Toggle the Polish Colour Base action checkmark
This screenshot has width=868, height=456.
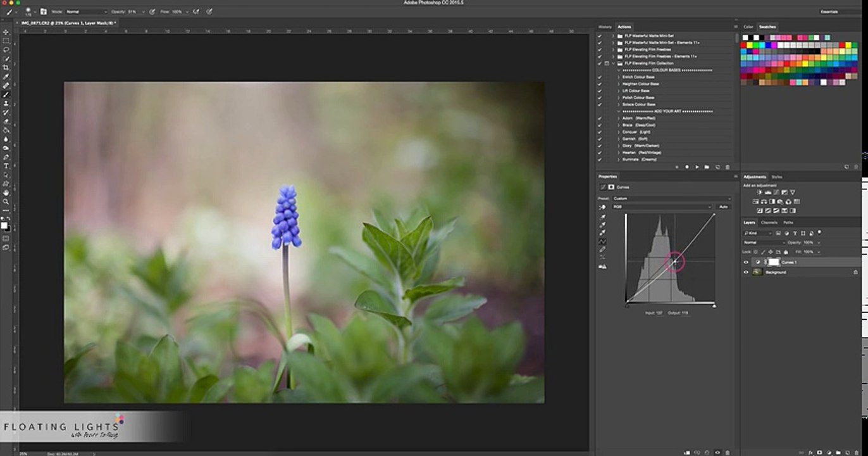tap(600, 98)
